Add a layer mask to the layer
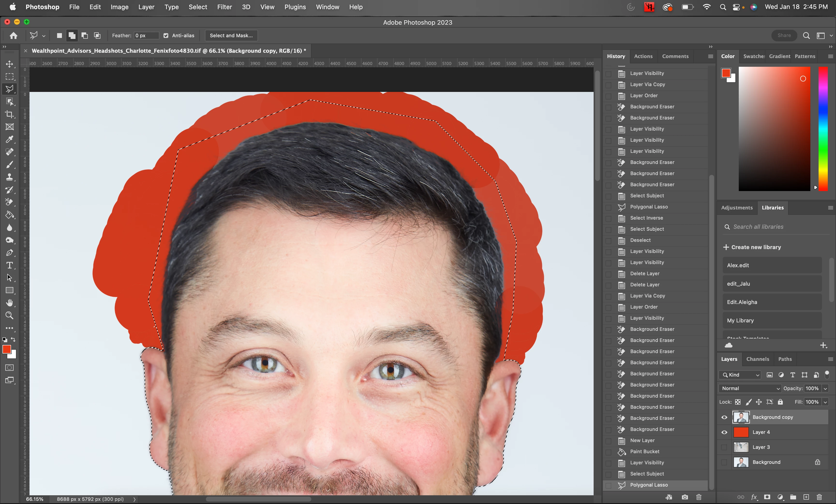The width and height of the screenshot is (836, 504). pos(767,497)
